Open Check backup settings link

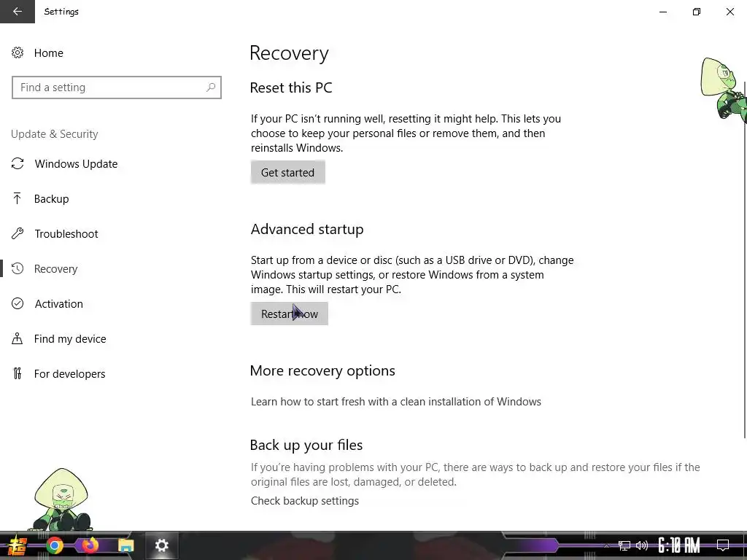click(305, 501)
